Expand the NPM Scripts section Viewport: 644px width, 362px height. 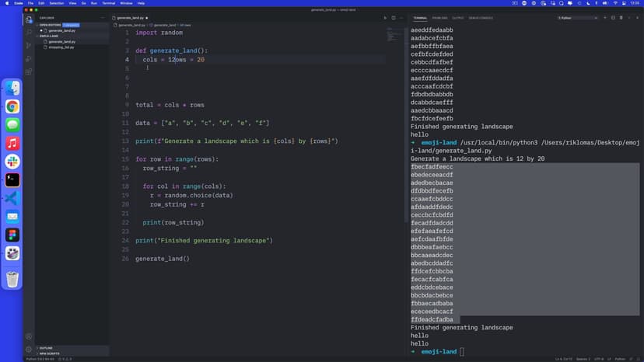click(x=48, y=353)
